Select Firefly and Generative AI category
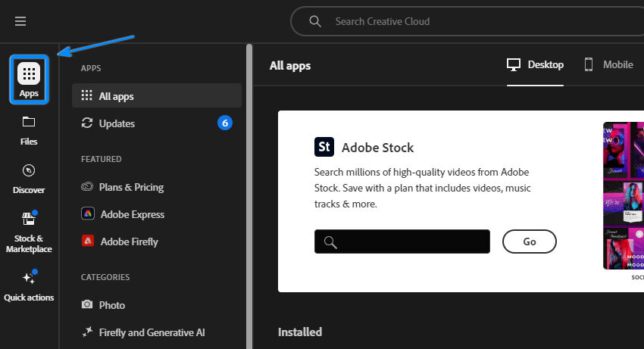The width and height of the screenshot is (644, 349). [157, 332]
